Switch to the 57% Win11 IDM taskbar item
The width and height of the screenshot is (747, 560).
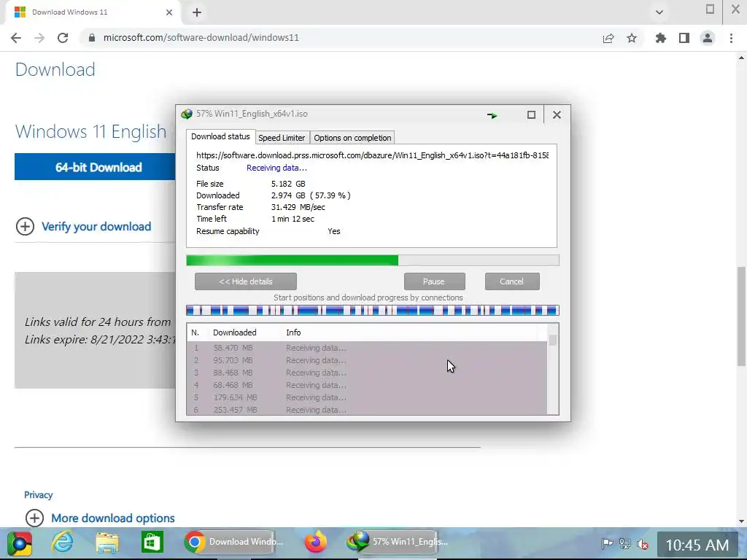[397, 542]
